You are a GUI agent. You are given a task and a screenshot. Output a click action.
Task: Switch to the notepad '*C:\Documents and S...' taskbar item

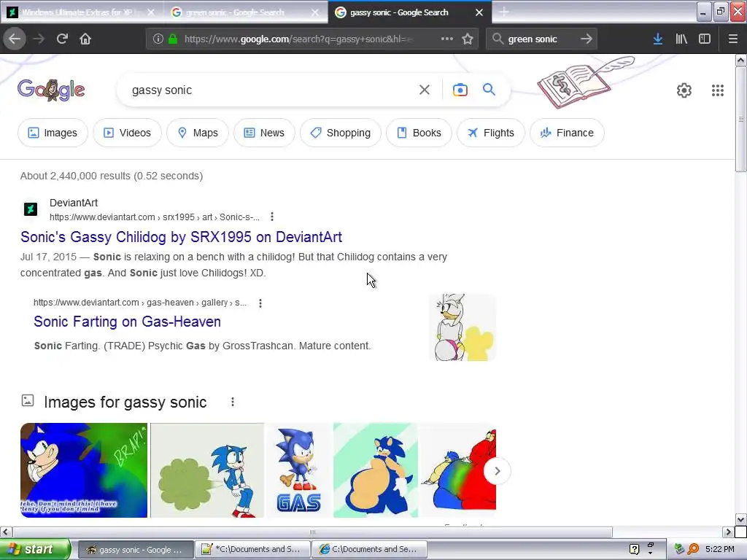coord(252,550)
